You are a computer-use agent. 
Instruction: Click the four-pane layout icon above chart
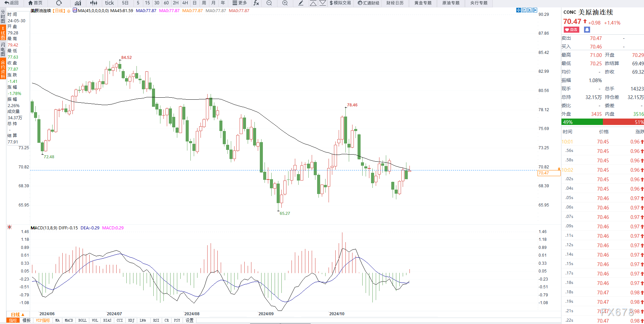518,10
